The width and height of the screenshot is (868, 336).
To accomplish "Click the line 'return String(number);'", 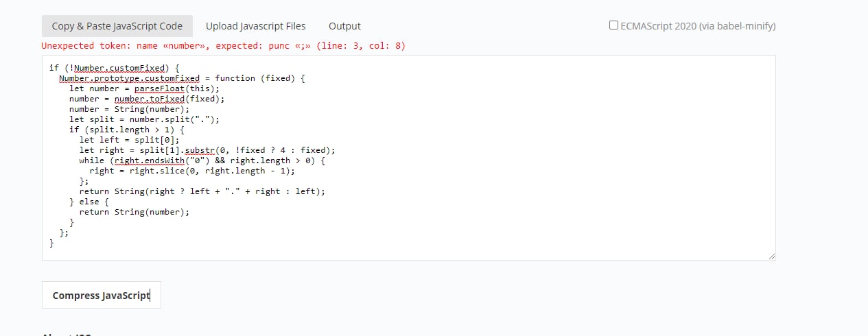I will point(134,212).
